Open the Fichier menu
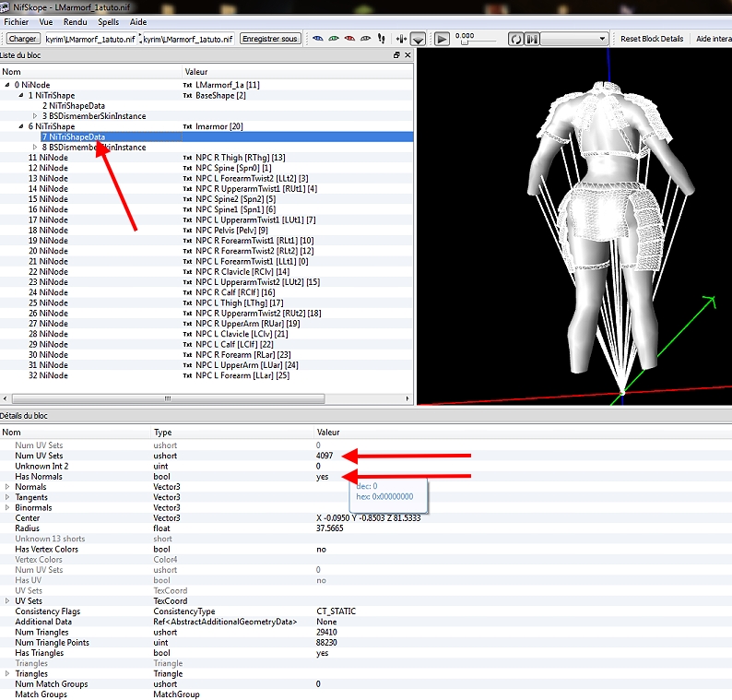 pyautogui.click(x=17, y=22)
